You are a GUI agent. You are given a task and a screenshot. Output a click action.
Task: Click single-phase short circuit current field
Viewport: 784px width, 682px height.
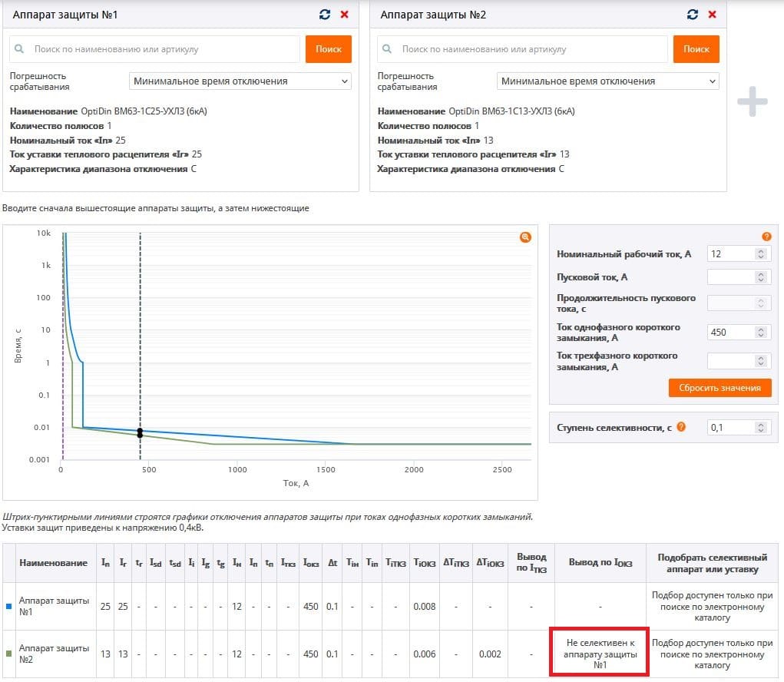tap(732, 333)
